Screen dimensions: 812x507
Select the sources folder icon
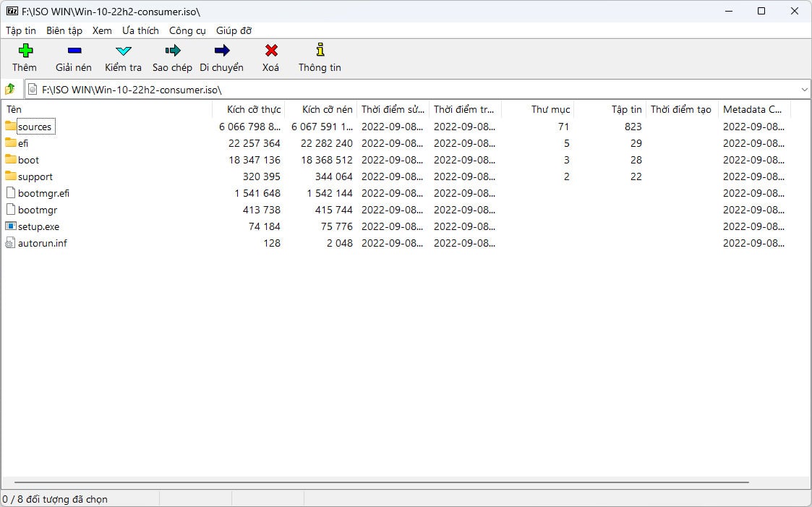tap(10, 126)
